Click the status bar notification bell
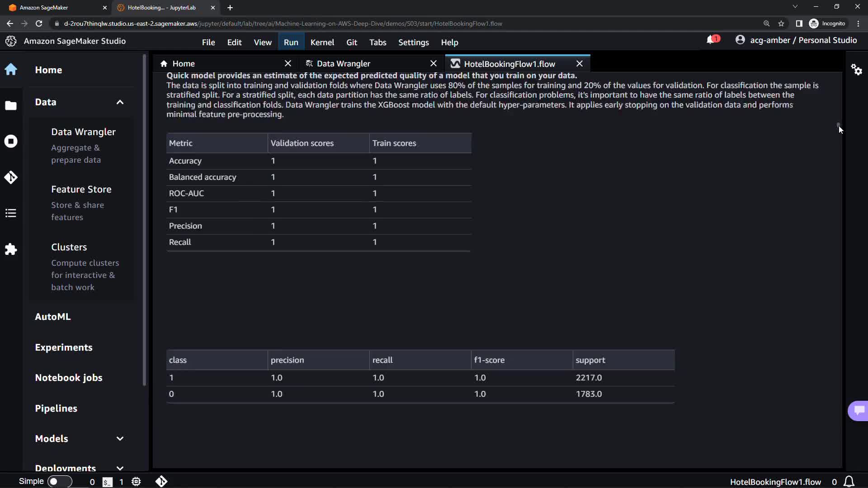The width and height of the screenshot is (868, 488). (x=849, y=482)
